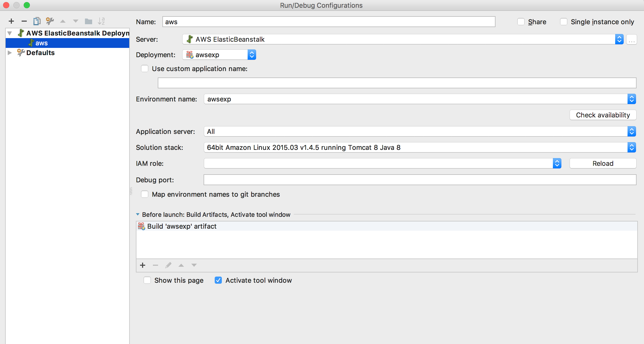
Task: Click the Check availability button
Action: [x=603, y=115]
